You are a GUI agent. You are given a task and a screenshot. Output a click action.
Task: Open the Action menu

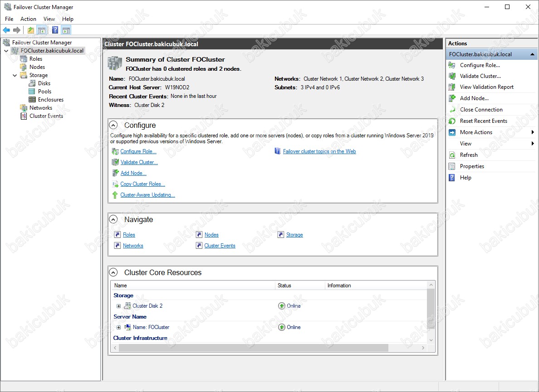28,19
